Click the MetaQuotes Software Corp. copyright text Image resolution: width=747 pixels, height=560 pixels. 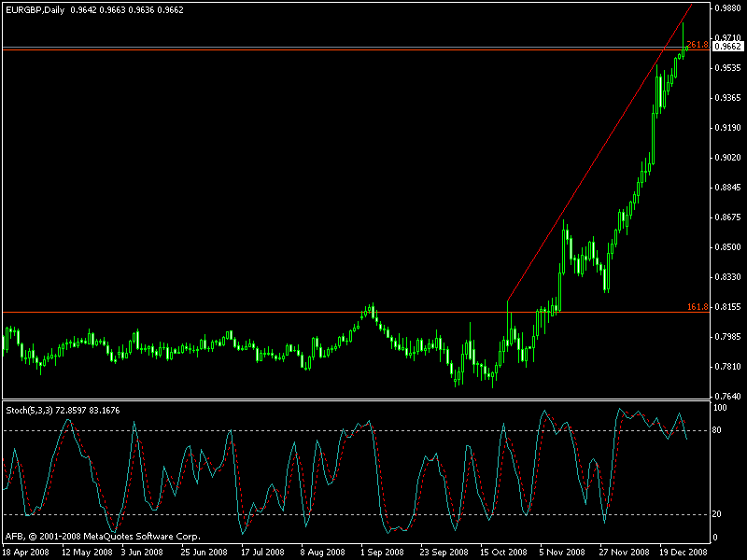point(103,537)
